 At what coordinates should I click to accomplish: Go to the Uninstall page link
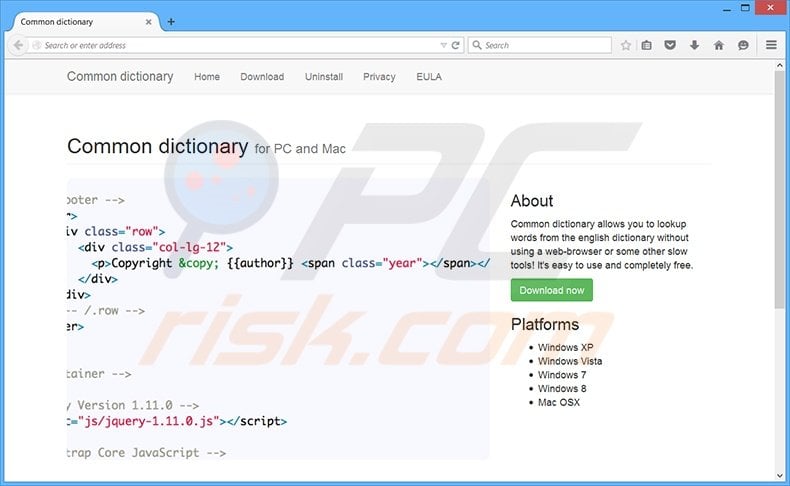pos(324,77)
